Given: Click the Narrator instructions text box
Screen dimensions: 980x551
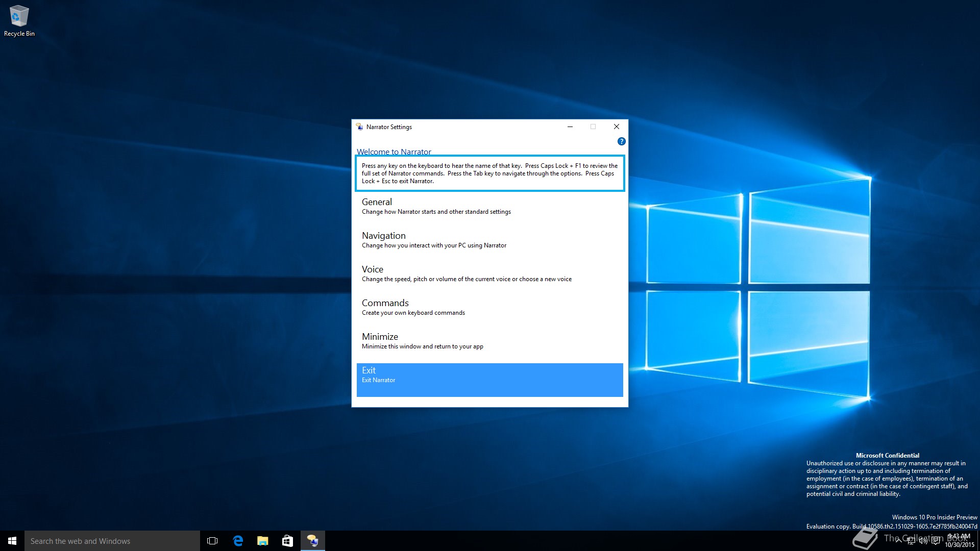Looking at the screenshot, I should click(490, 173).
